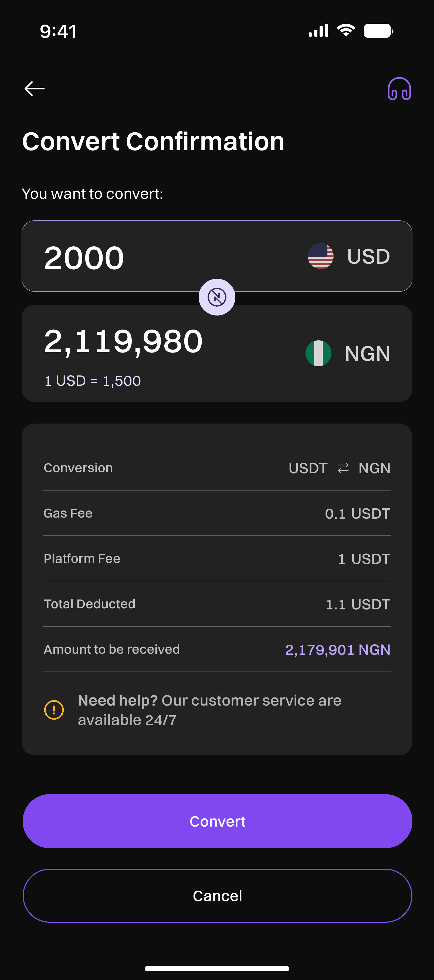Tap the home indicator bar
The width and height of the screenshot is (434, 980).
coord(217,968)
